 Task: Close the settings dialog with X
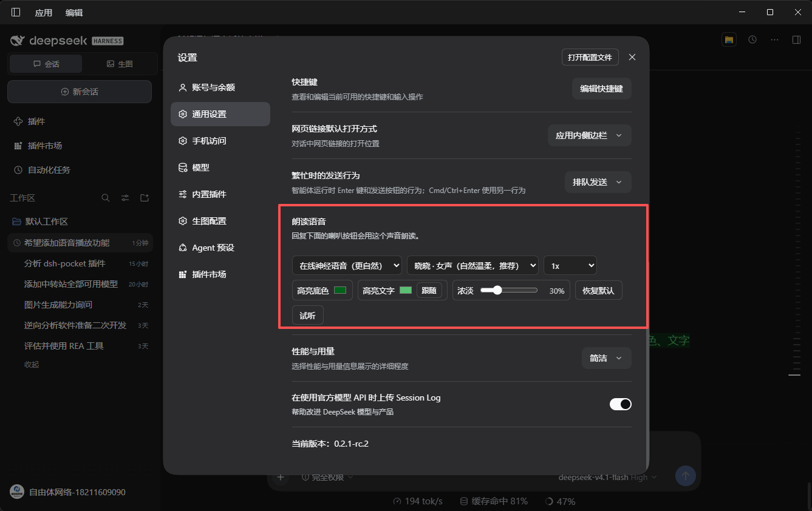click(632, 57)
